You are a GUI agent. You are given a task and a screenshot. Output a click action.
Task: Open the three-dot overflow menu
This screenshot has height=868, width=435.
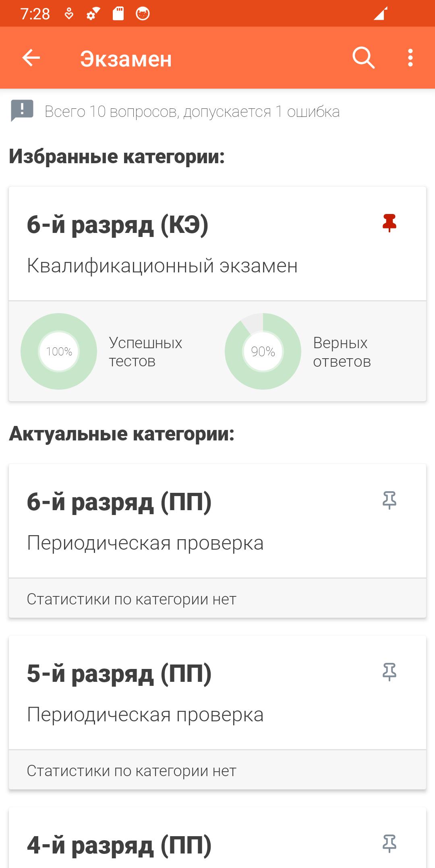tap(410, 58)
